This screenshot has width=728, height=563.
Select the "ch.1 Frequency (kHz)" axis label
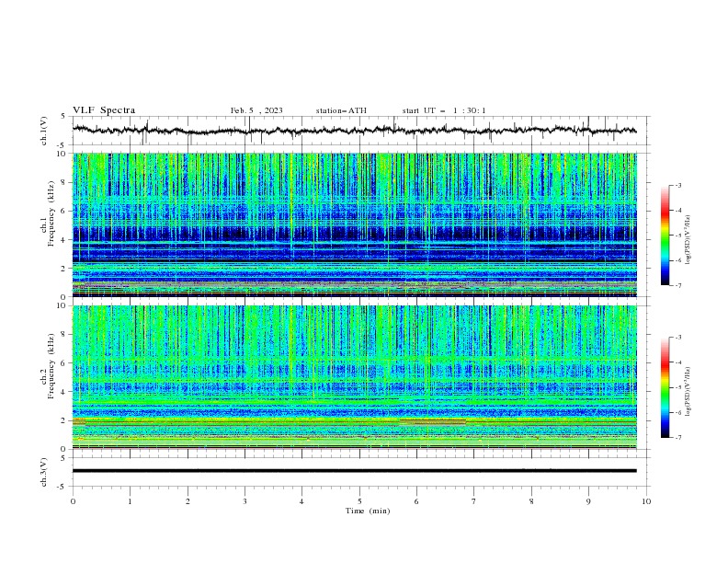tap(47, 213)
